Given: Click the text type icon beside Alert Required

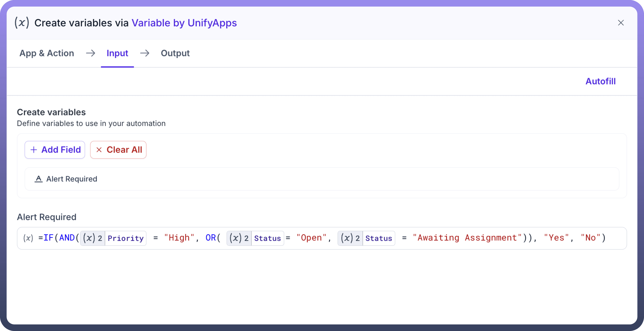Looking at the screenshot, I should point(38,179).
